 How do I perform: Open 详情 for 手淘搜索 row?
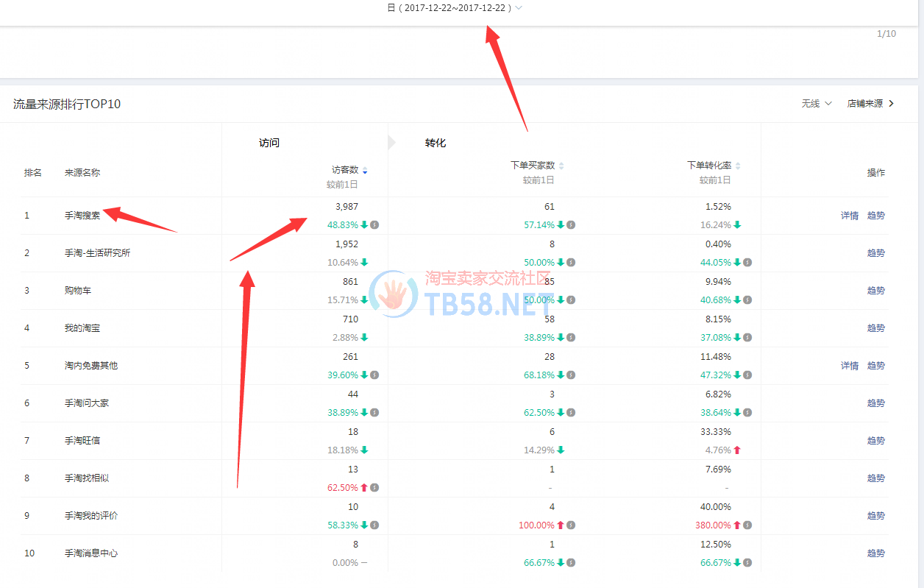tap(850, 216)
